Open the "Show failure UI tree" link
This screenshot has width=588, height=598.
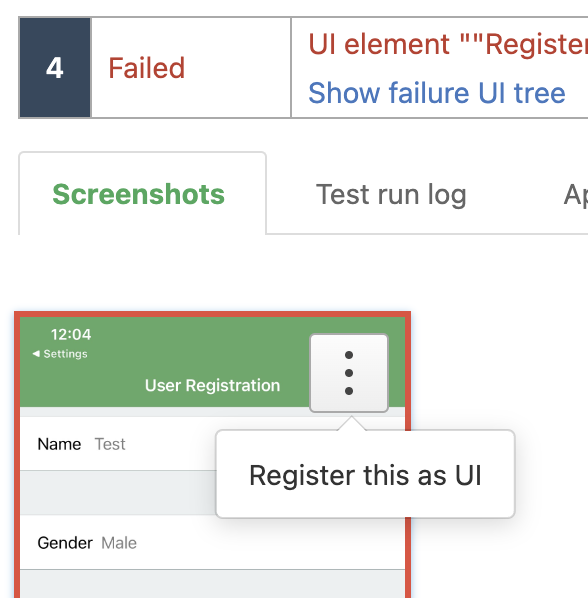click(437, 93)
